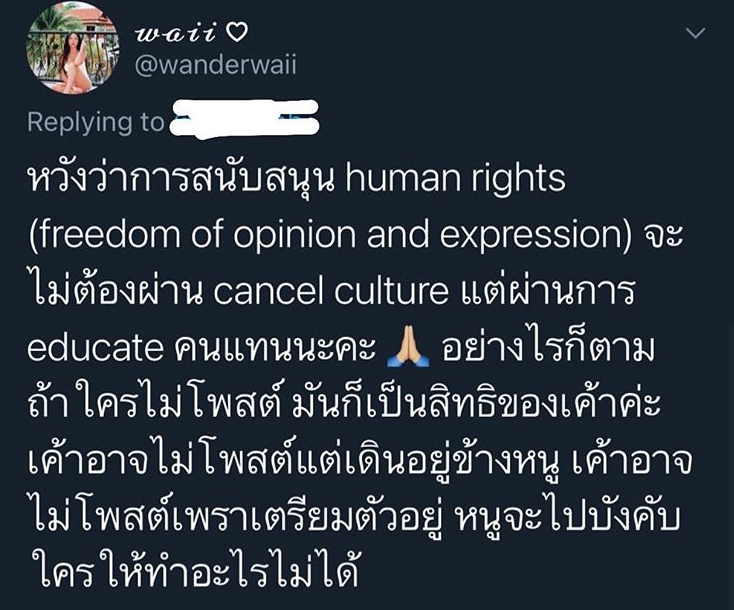The width and height of the screenshot is (734, 610).
Task: Click the phrase "แต่ผ่านการ" after cancel culture
Action: coord(548,289)
